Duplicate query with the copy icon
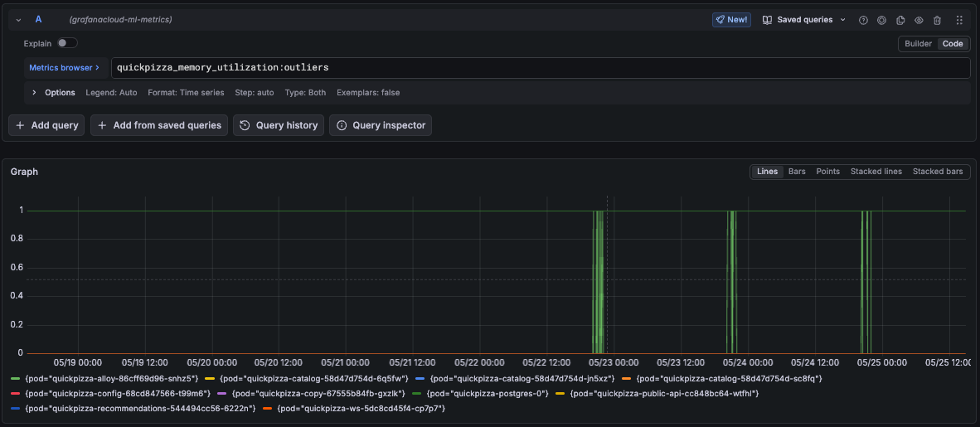Screen dimensions: 980x427 [x=900, y=20]
